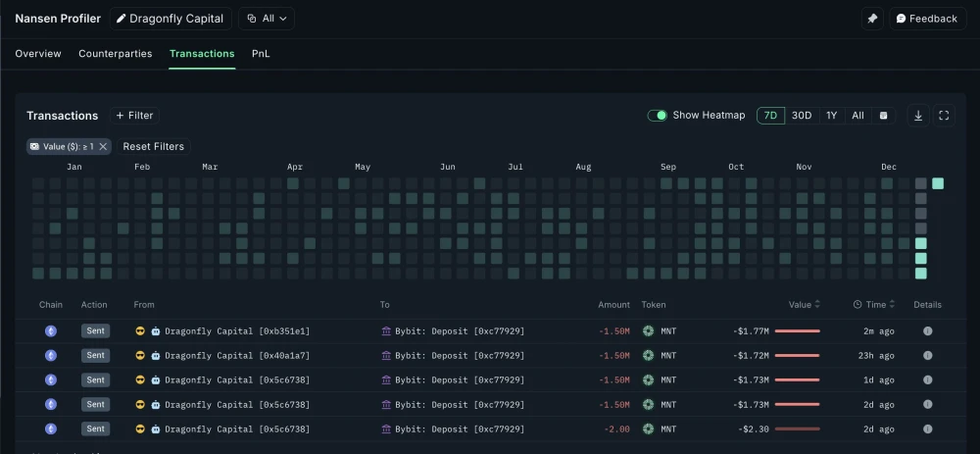Click the Feedback button
Screen dimensions: 980x454
click(926, 19)
